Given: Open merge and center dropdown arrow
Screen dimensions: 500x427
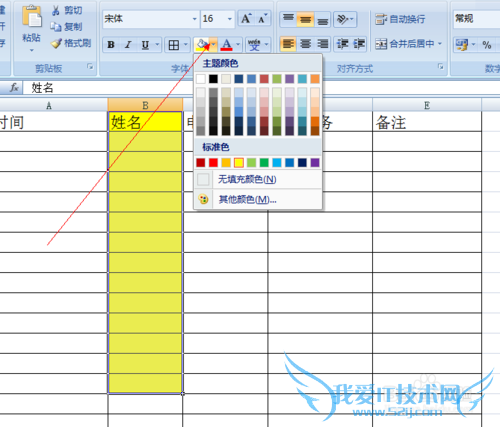Looking at the screenshot, I should point(440,44).
